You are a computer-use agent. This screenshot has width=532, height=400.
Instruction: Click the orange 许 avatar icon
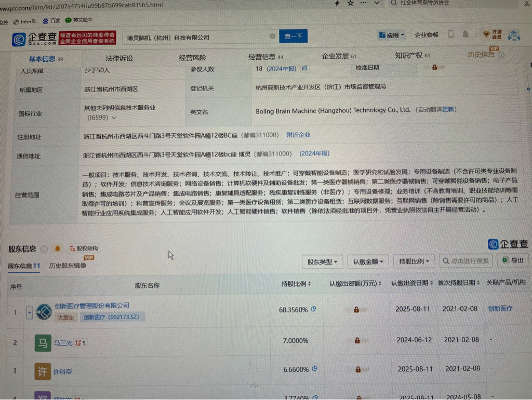click(x=43, y=371)
